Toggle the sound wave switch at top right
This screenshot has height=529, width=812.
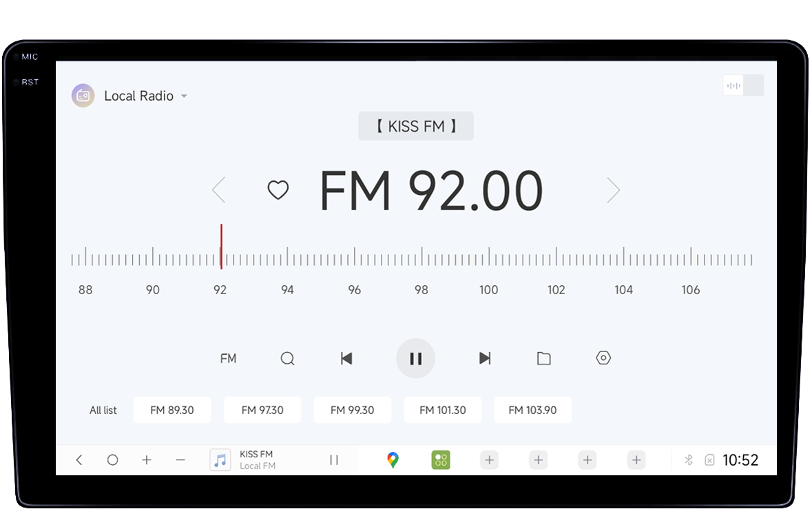[x=743, y=85]
